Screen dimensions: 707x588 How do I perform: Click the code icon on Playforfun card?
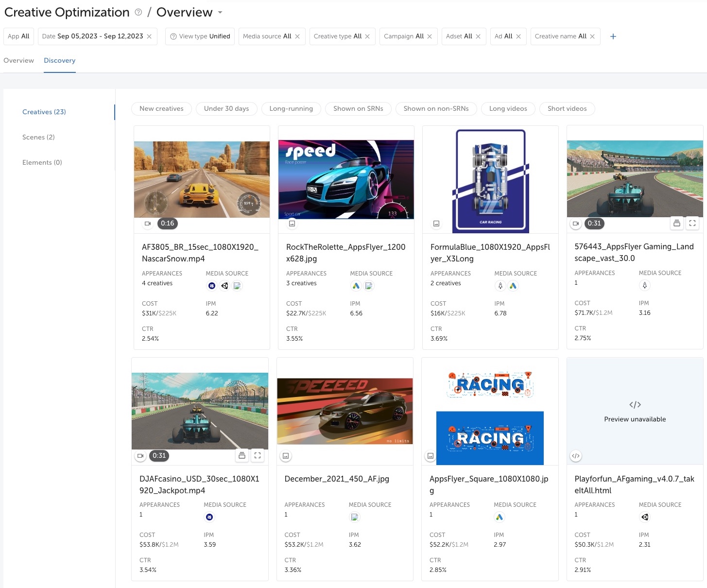[x=576, y=456]
